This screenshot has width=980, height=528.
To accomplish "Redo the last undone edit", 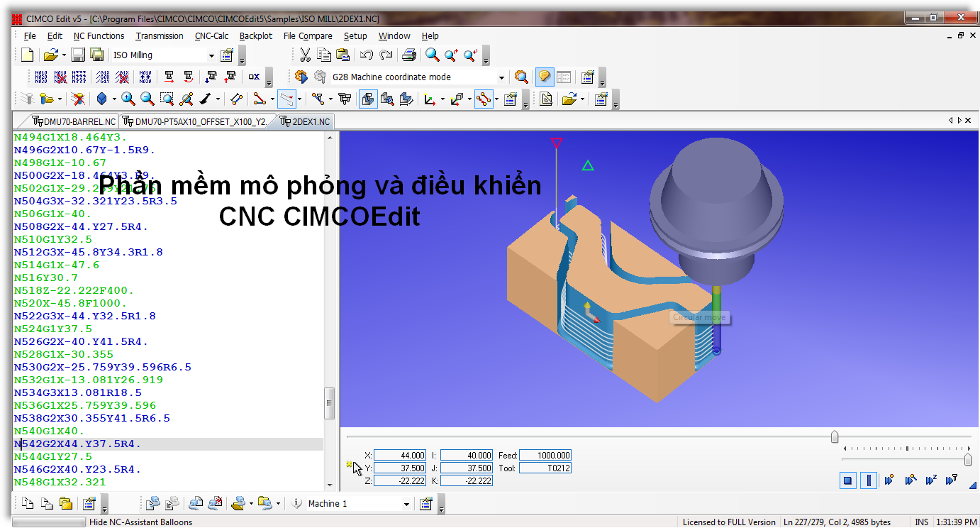I will [x=386, y=55].
